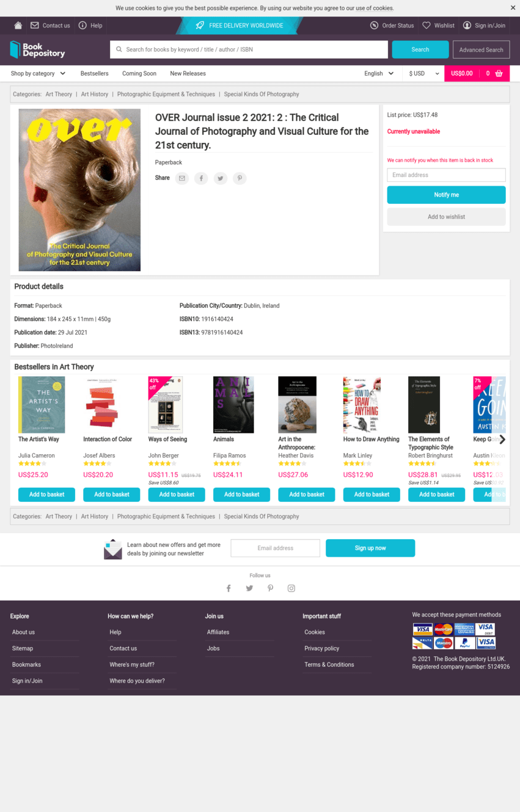Share this book via email icon
The image size is (520, 812).
click(x=182, y=178)
